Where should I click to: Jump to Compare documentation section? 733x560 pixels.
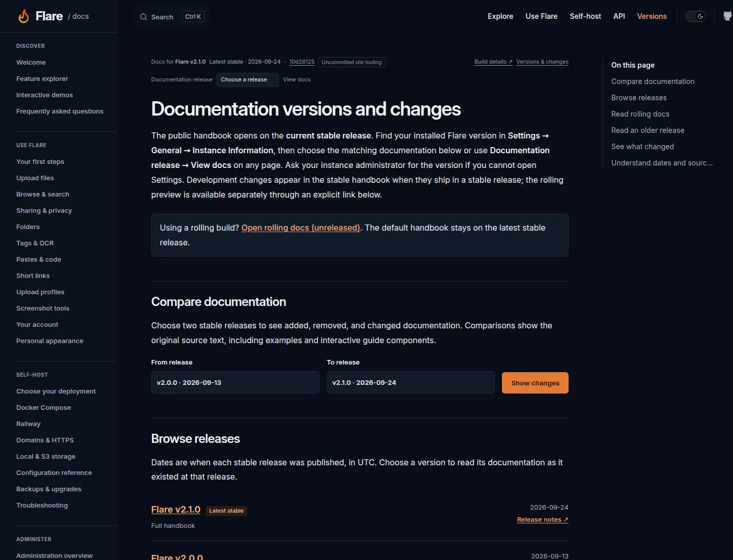[653, 81]
